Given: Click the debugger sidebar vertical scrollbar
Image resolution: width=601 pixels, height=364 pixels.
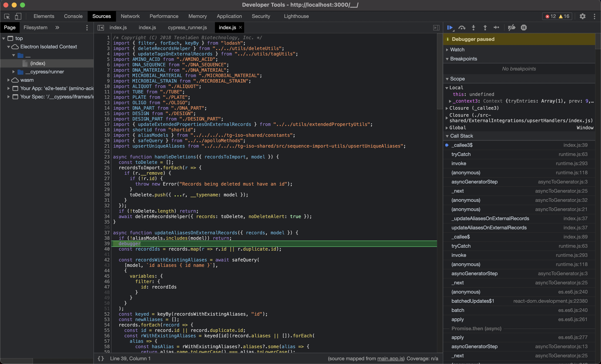Looking at the screenshot, I should (598, 41).
